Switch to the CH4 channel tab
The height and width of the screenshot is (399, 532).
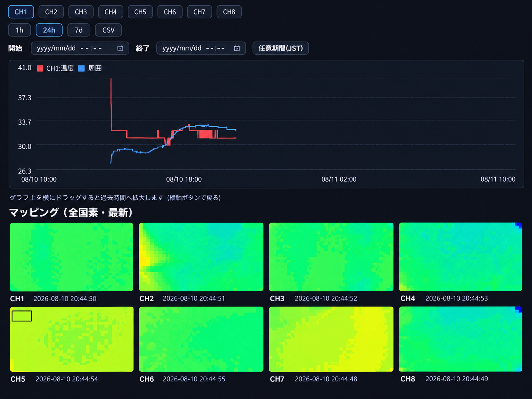point(111,12)
